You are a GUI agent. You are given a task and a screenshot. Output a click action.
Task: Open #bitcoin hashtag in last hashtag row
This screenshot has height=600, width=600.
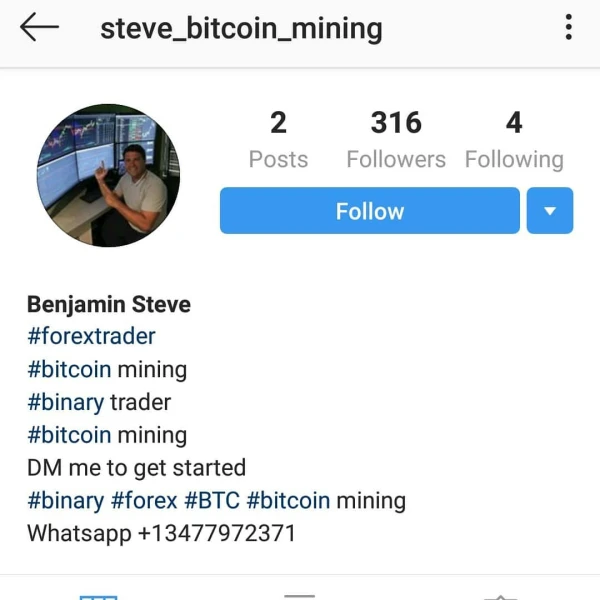(x=288, y=501)
